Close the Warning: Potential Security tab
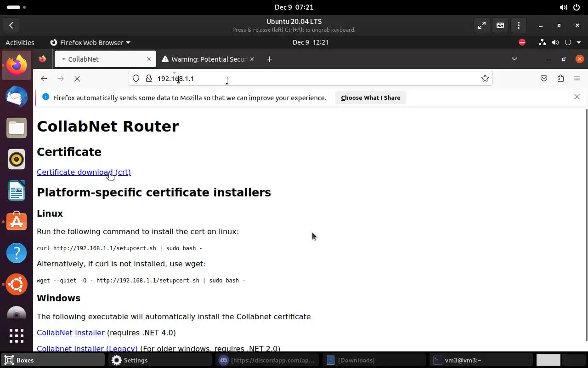588x368 pixels. click(252, 59)
